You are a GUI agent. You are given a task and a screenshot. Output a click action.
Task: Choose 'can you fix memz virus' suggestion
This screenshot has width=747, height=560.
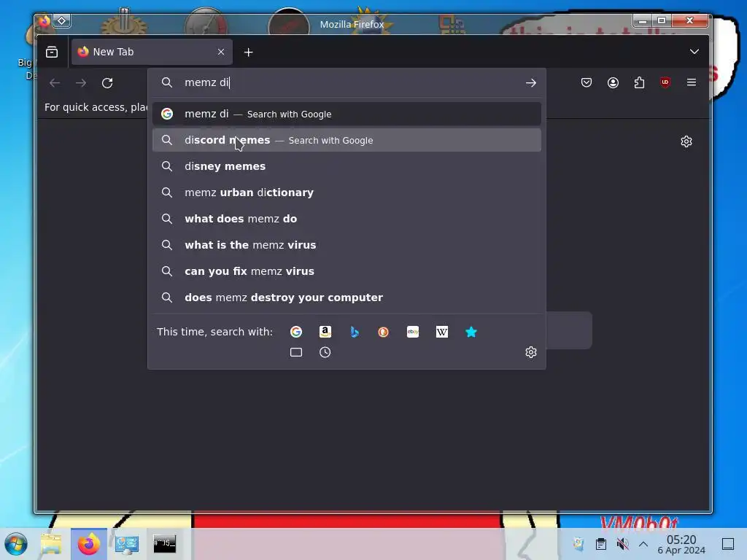pyautogui.click(x=347, y=271)
